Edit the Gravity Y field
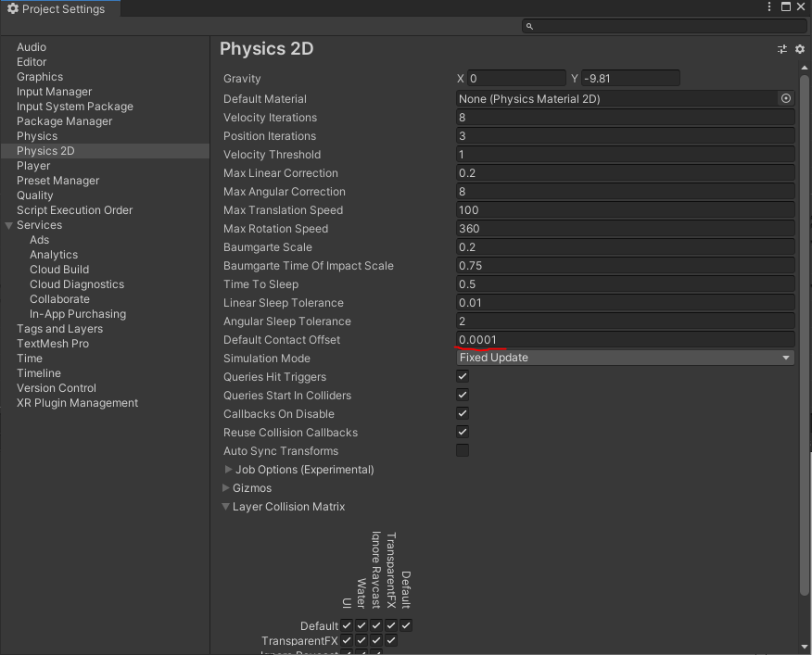Screen dimensions: 812x655 click(x=630, y=78)
